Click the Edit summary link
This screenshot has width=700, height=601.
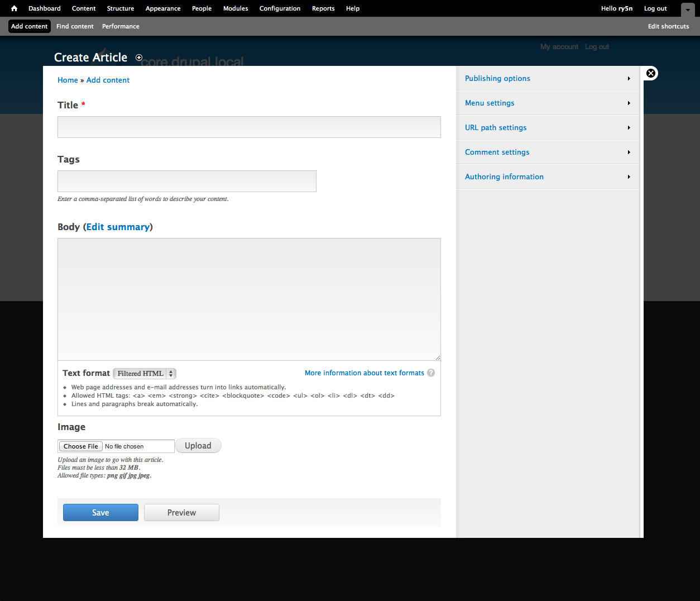click(118, 227)
